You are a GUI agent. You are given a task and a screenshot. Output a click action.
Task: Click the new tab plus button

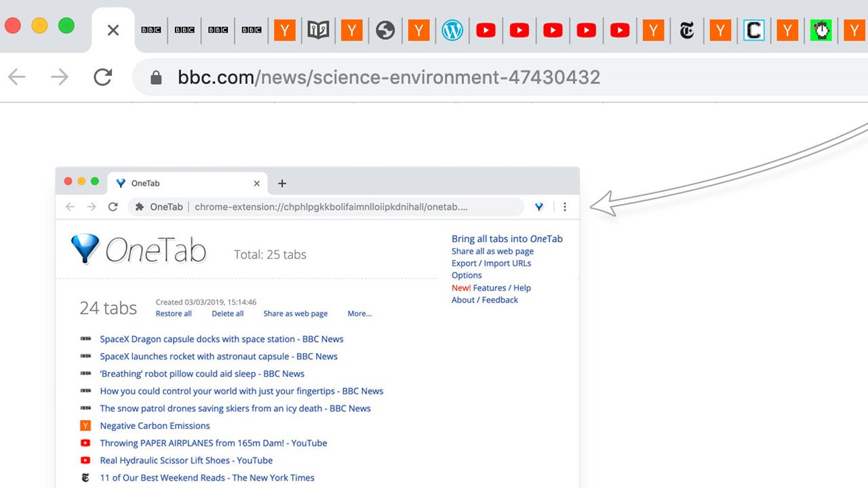[x=282, y=183]
